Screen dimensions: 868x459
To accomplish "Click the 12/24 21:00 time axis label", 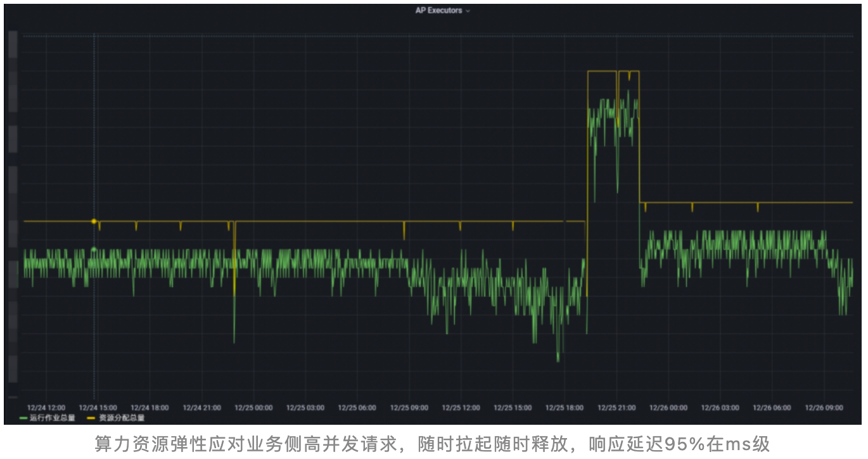I will pyautogui.click(x=201, y=408).
